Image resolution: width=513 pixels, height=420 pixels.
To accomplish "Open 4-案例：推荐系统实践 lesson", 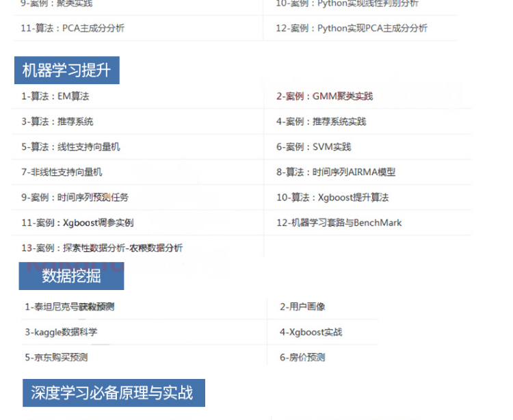I will [x=321, y=122].
